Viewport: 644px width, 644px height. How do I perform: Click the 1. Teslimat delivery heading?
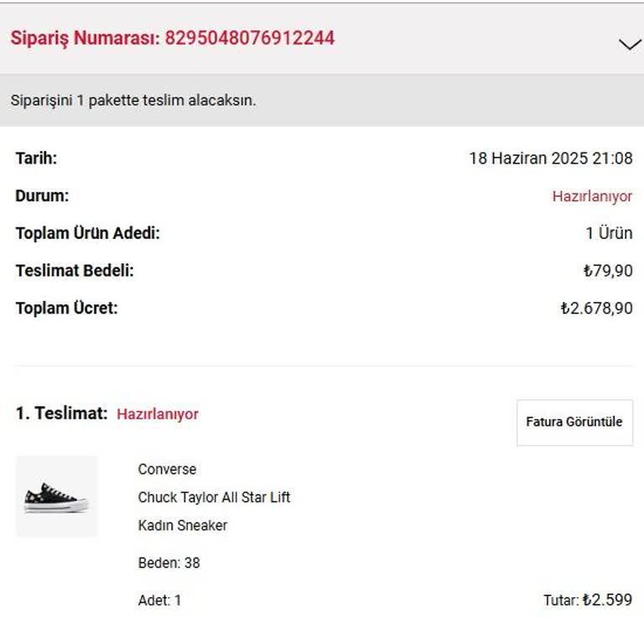coord(62,413)
